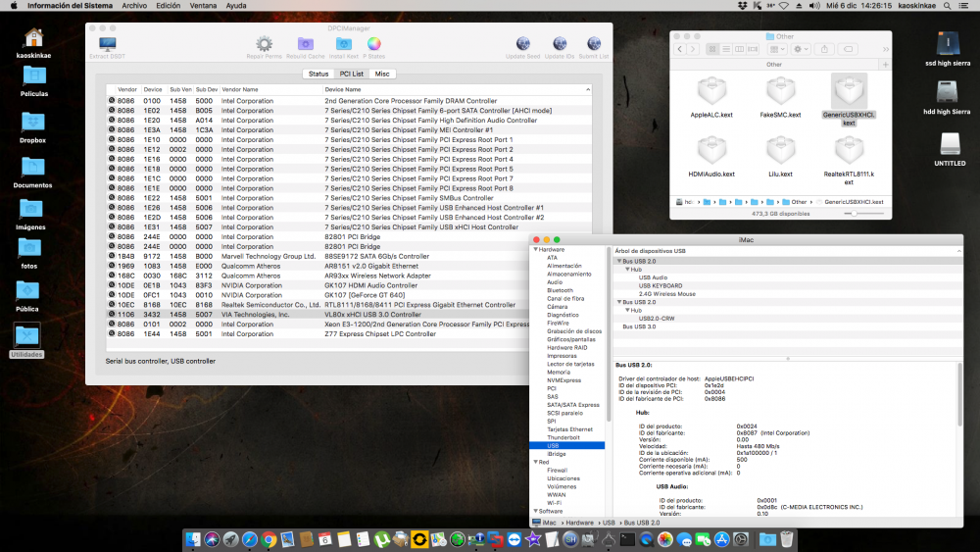Collapse the Red section in system info sidebar
This screenshot has width=980, height=552.
[536, 462]
